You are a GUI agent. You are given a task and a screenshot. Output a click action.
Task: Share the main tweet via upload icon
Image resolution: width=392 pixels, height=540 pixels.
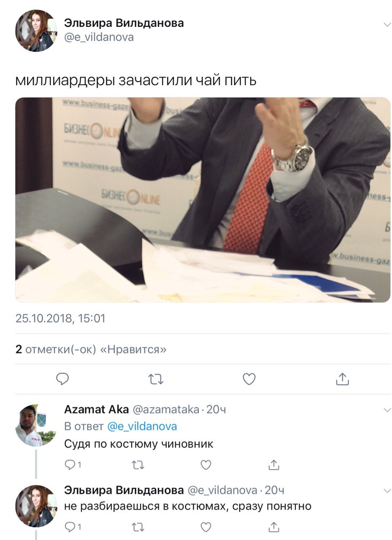point(343,379)
